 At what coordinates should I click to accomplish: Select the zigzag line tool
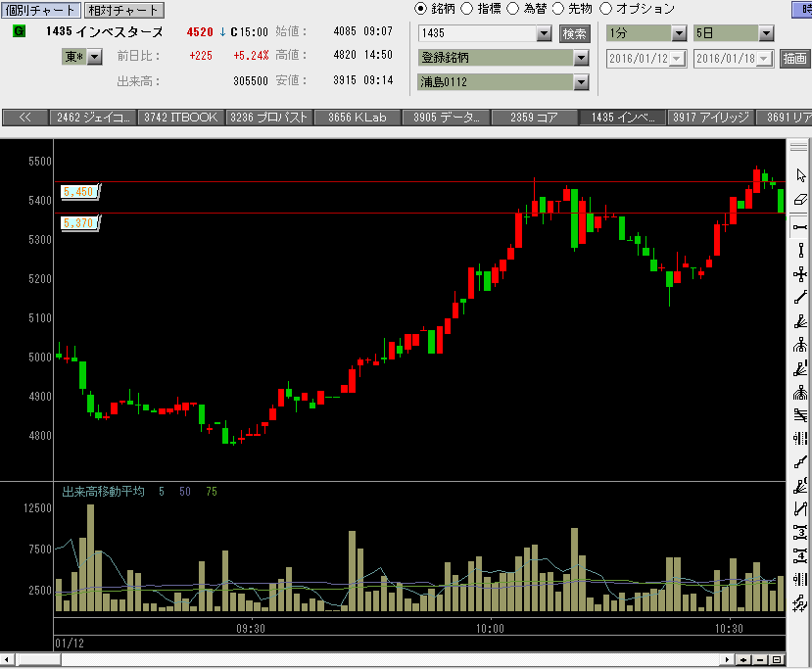[800, 509]
